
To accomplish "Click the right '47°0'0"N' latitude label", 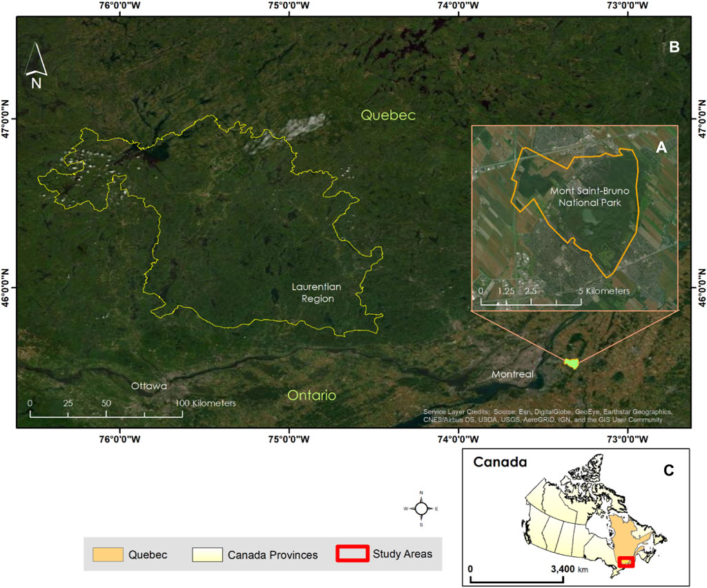I will [701, 119].
